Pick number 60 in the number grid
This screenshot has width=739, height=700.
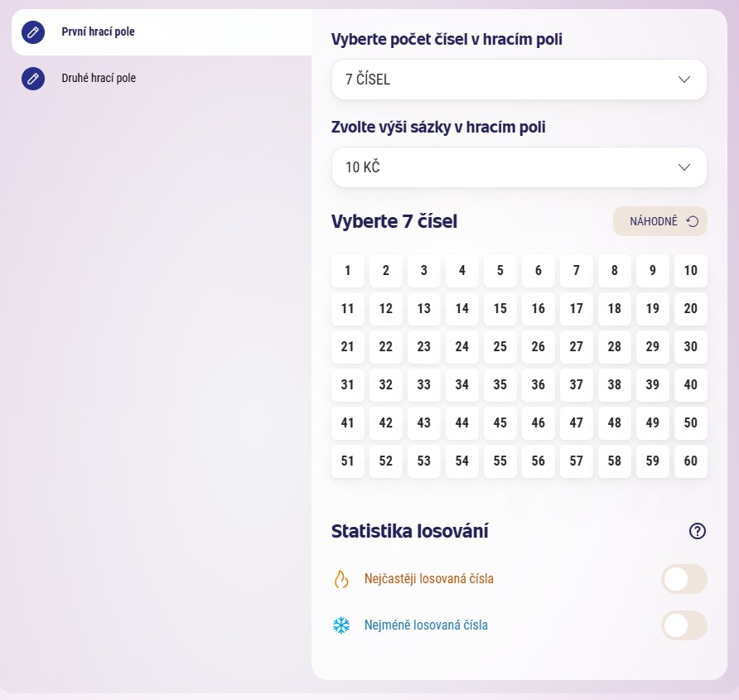(x=690, y=461)
